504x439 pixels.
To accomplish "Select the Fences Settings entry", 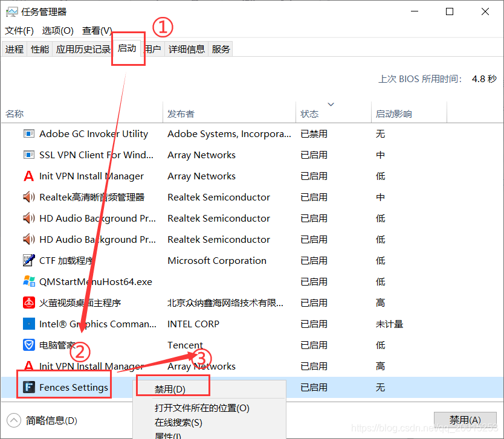I will (x=74, y=387).
